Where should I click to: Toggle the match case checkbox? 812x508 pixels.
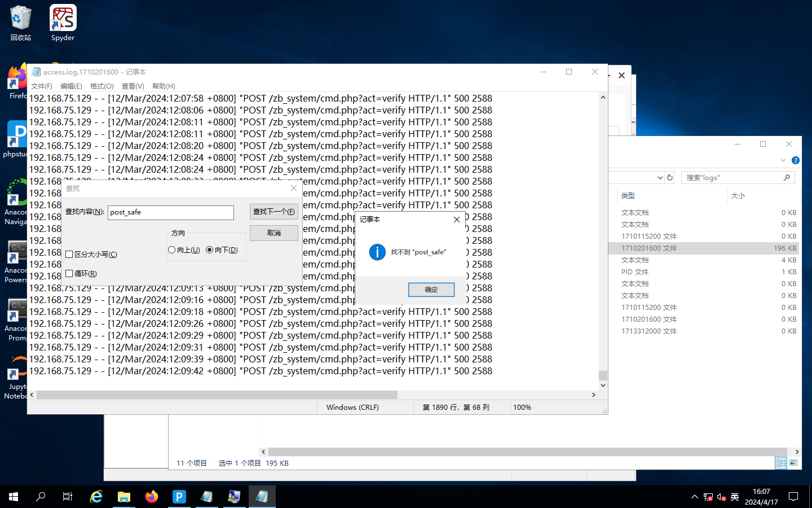69,255
